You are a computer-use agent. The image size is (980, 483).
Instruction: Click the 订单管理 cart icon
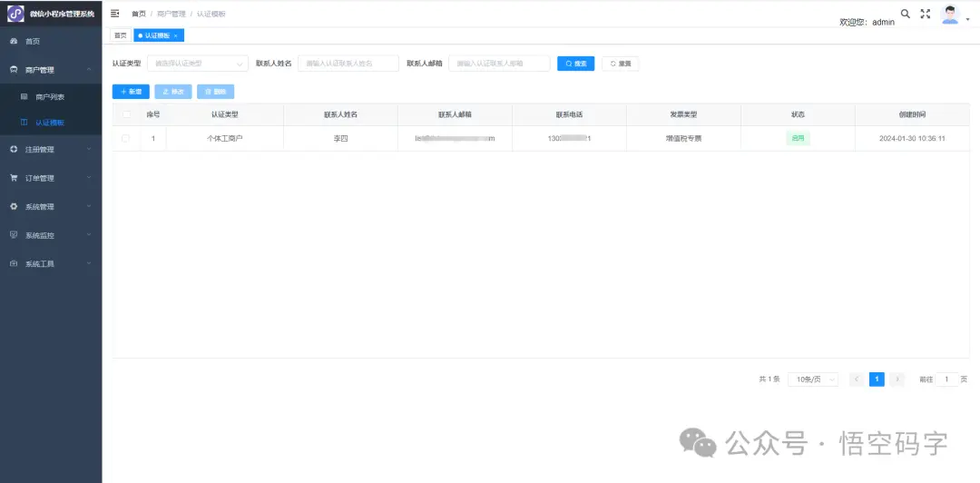[x=14, y=178]
